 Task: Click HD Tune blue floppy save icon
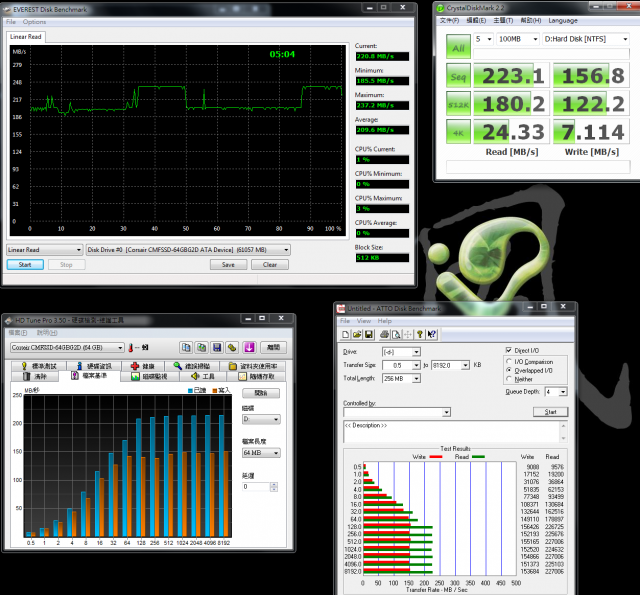click(x=217, y=347)
